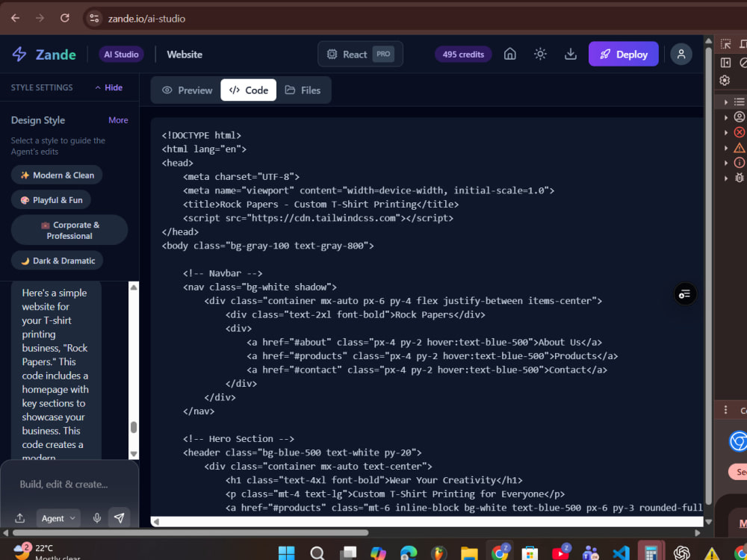Open Task View on the taskbar
This screenshot has width=747, height=560.
[x=348, y=553]
